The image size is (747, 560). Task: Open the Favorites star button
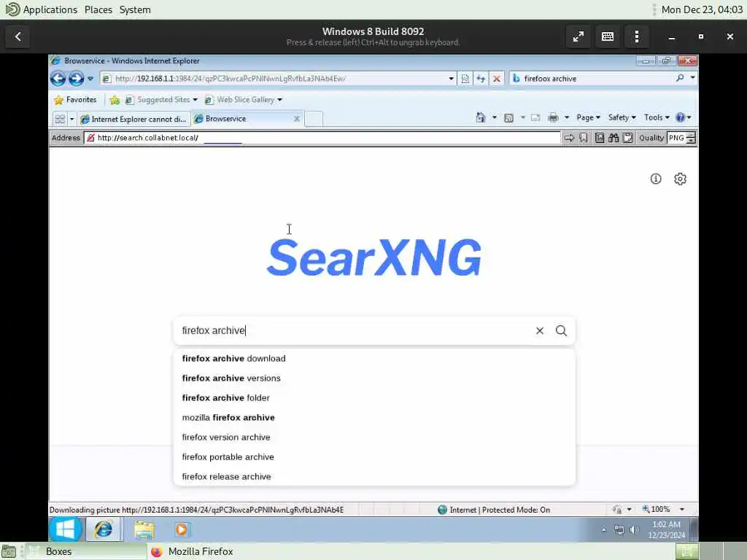tap(75, 99)
